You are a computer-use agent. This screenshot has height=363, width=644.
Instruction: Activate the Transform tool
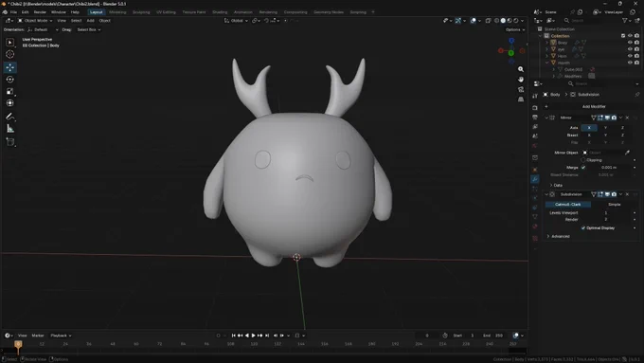9,103
